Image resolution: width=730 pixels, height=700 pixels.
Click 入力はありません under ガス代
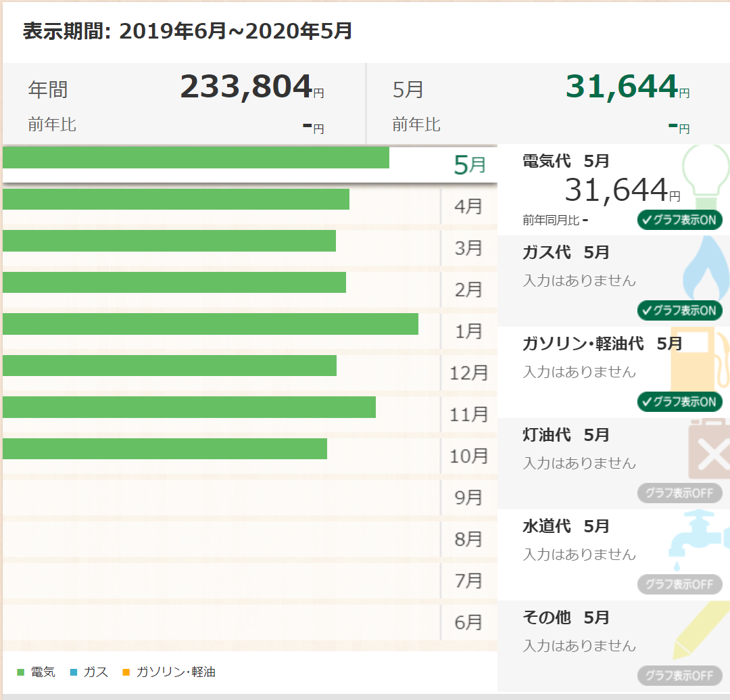coord(580,281)
